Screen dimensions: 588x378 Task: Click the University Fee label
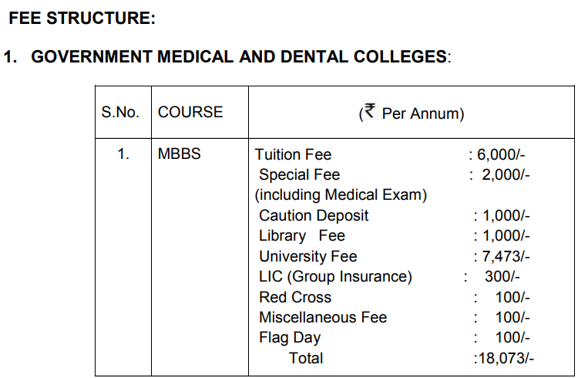[307, 257]
